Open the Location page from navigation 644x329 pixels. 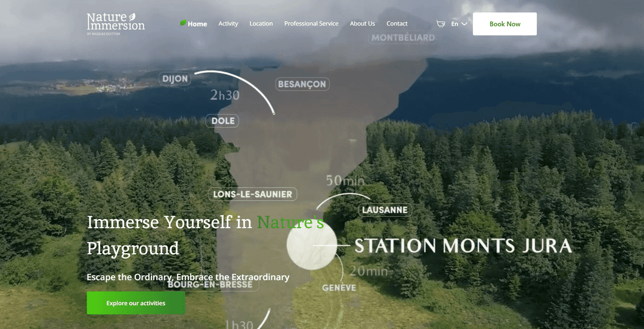point(261,24)
